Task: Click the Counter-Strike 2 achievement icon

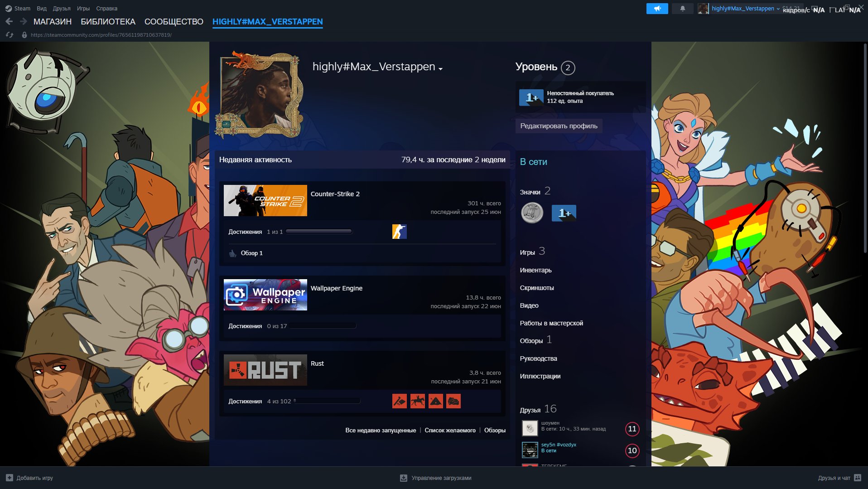Action: tap(399, 232)
